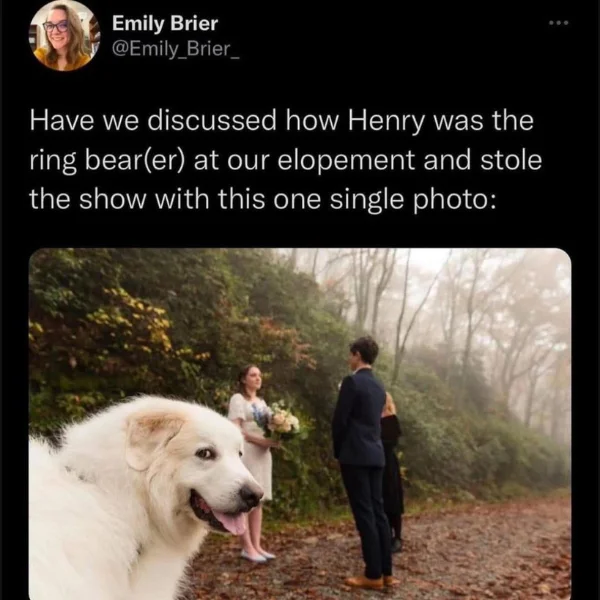Viewport: 600px width, 600px height.
Task: Click Emily Brier's profile avatar
Action: coord(64,35)
